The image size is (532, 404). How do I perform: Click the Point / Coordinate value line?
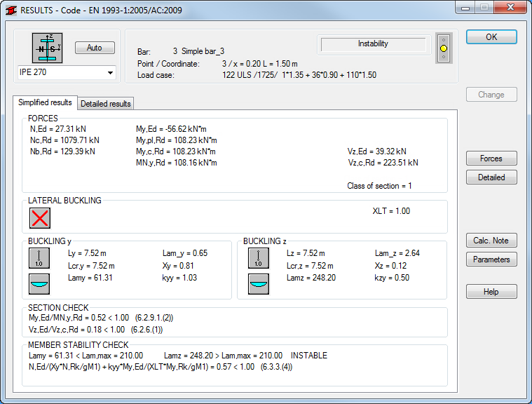260,64
